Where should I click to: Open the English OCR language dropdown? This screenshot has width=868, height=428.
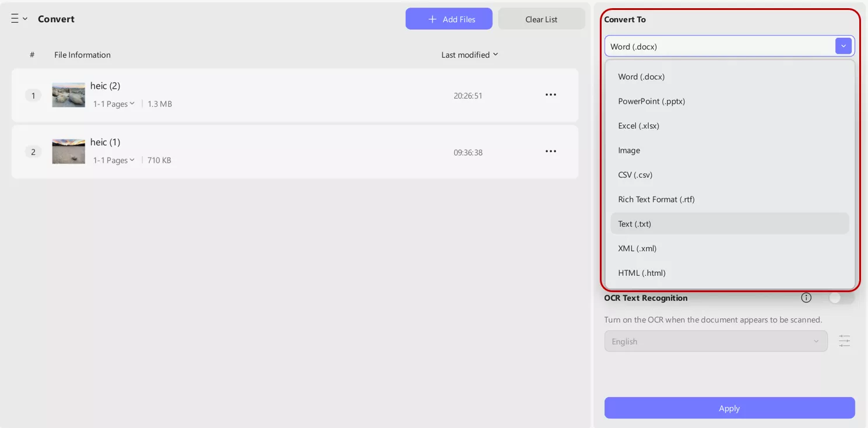pyautogui.click(x=716, y=341)
